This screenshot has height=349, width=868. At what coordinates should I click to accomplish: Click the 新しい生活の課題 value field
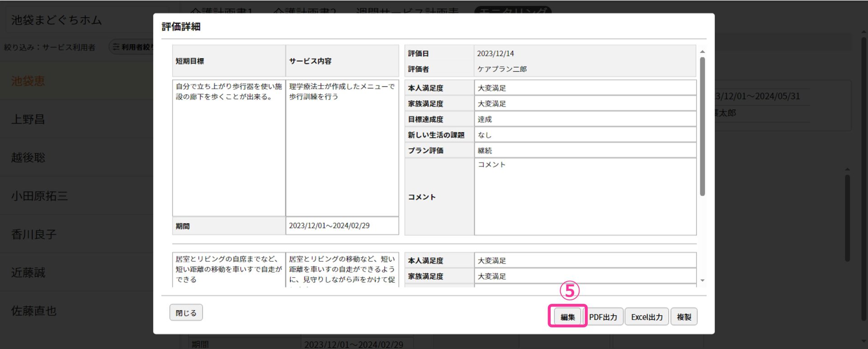[x=585, y=135]
